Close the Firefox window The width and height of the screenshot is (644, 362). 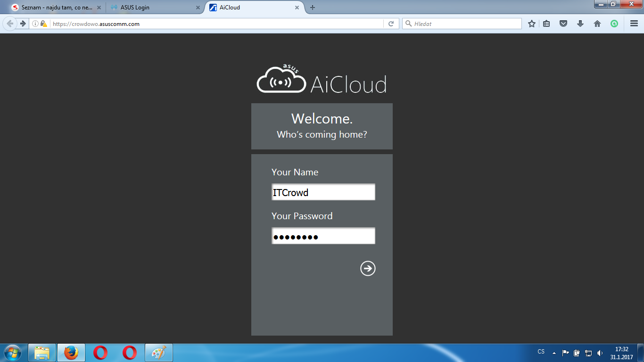coord(630,4)
